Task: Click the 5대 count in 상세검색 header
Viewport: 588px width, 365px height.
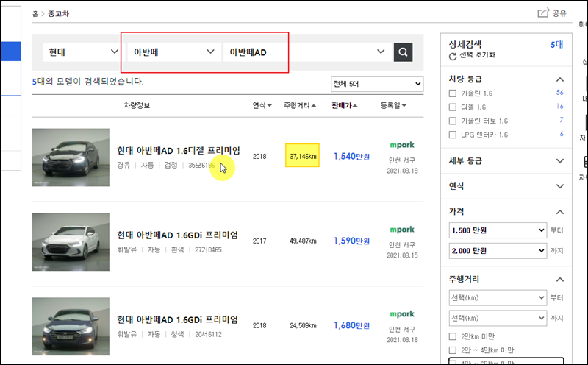Action: (556, 45)
